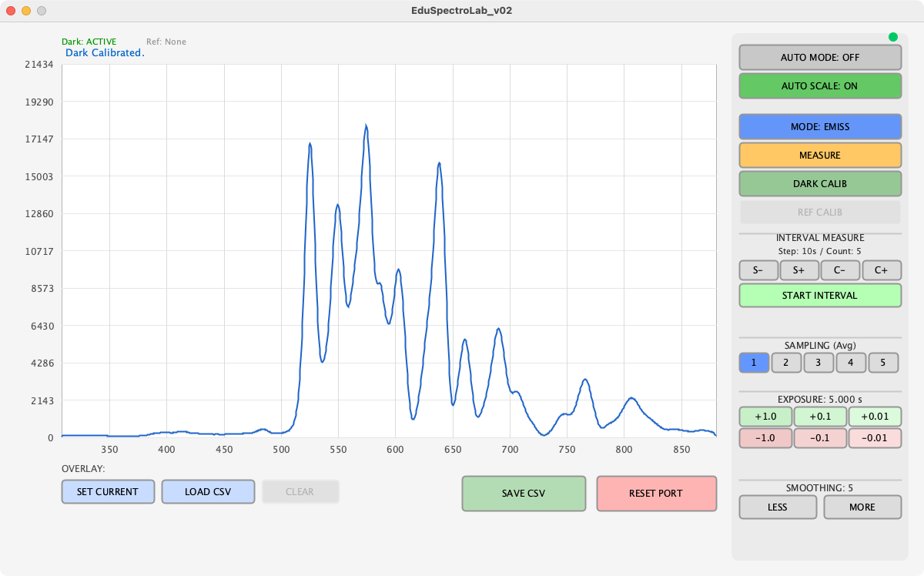Select sampling average 3
Image resolution: width=924 pixels, height=576 pixels.
[819, 363]
